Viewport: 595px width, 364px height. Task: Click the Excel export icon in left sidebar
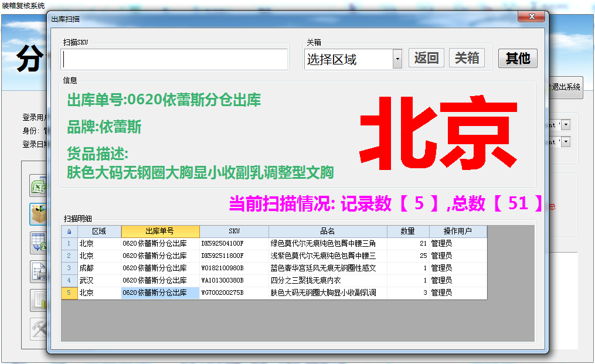(x=38, y=186)
